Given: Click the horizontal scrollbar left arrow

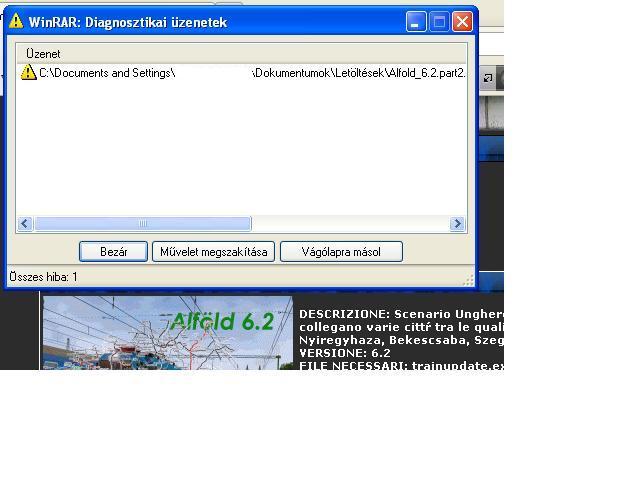Looking at the screenshot, I should pyautogui.click(x=25, y=224).
